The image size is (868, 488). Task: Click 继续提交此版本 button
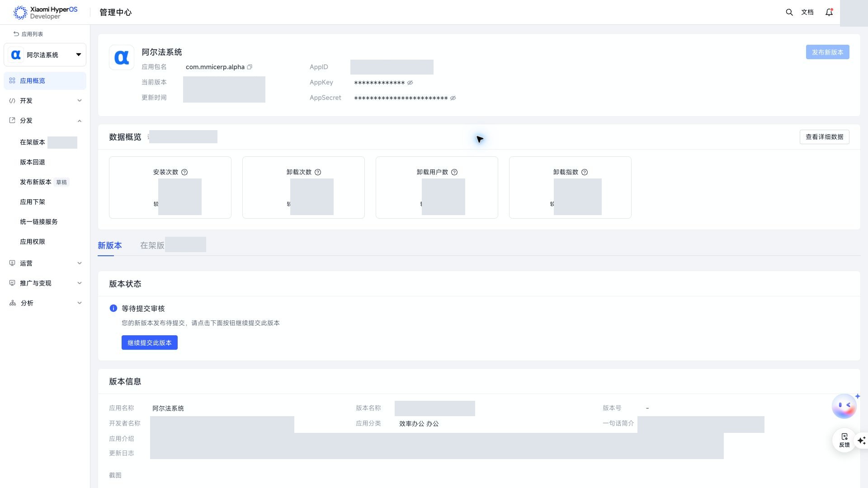(150, 343)
